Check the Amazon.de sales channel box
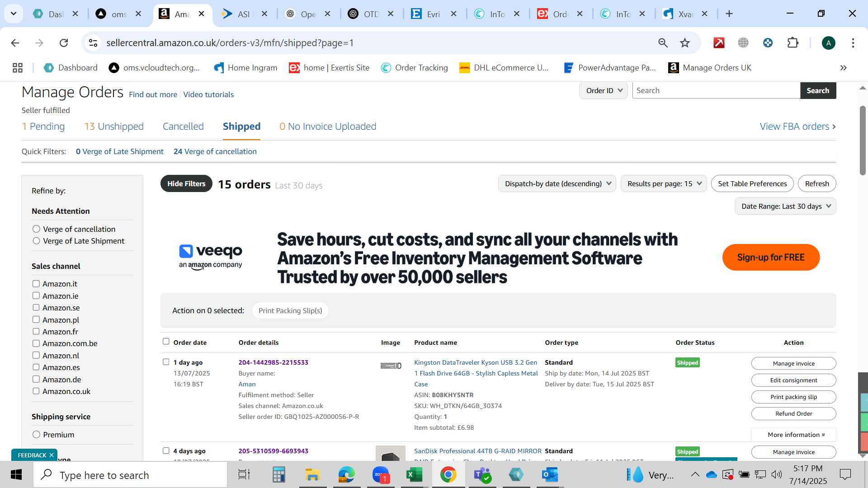The width and height of the screenshot is (868, 488). 36,379
